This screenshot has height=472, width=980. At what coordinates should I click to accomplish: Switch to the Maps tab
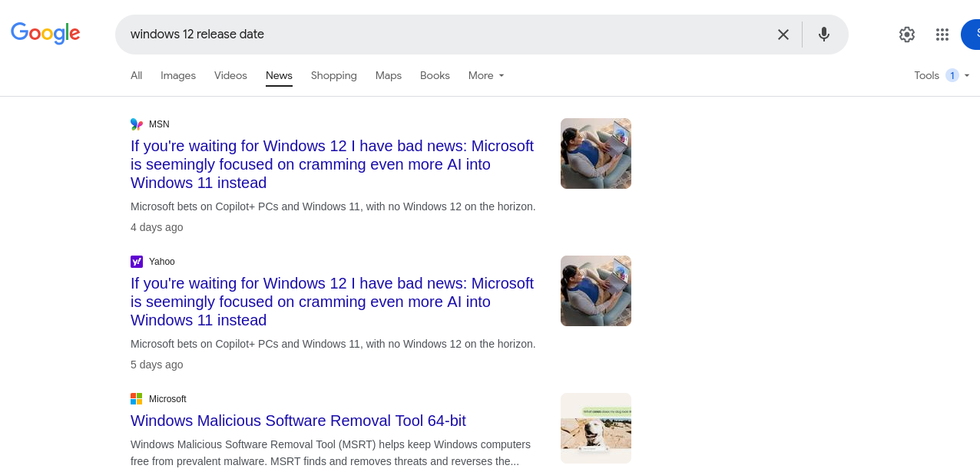click(x=389, y=75)
